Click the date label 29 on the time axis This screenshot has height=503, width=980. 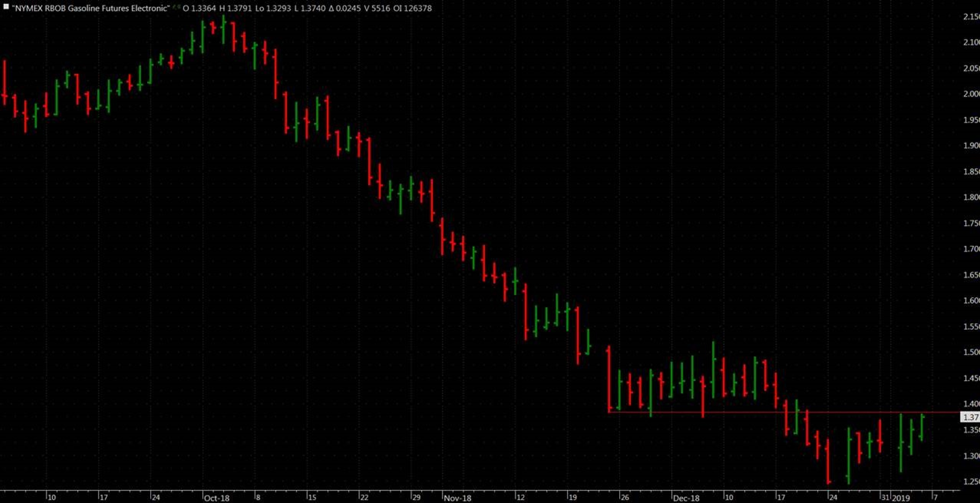click(416, 497)
